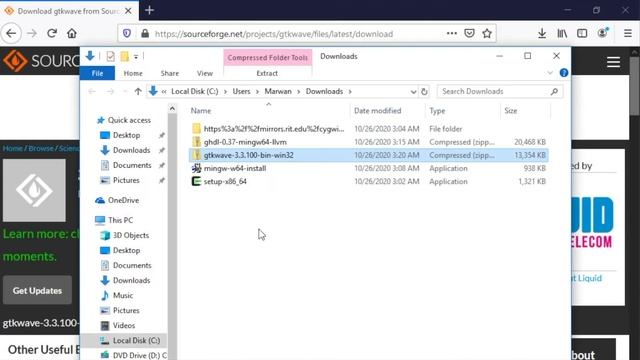Open pinned Downloads under Quick access

131,150
